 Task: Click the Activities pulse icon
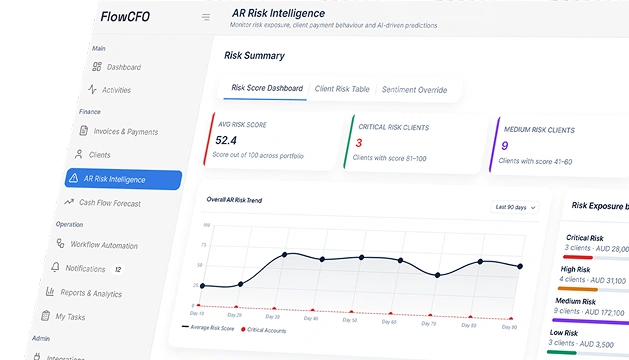(92, 89)
